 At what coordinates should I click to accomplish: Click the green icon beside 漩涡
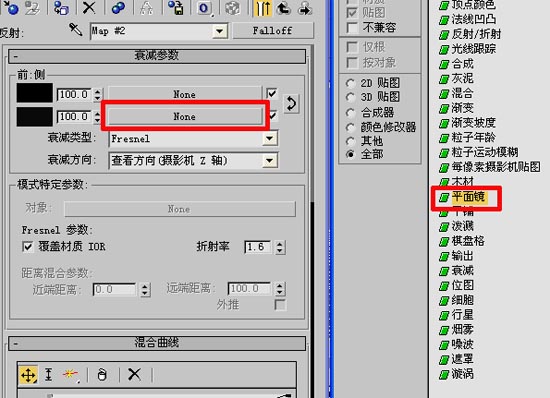pos(444,375)
